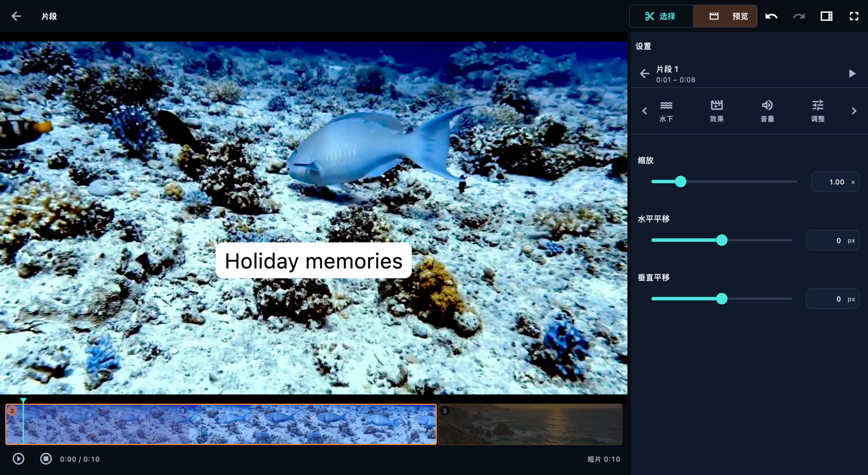Image resolution: width=868 pixels, height=475 pixels.
Task: Open the 音量 volume tool
Action: pyautogui.click(x=767, y=111)
